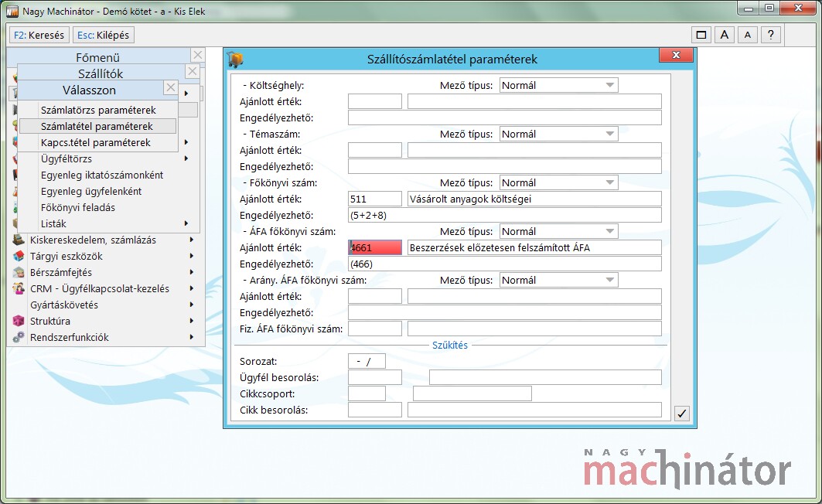Choose Egyenleg ügyfelenként
This screenshot has width=822, height=504.
(x=108, y=191)
